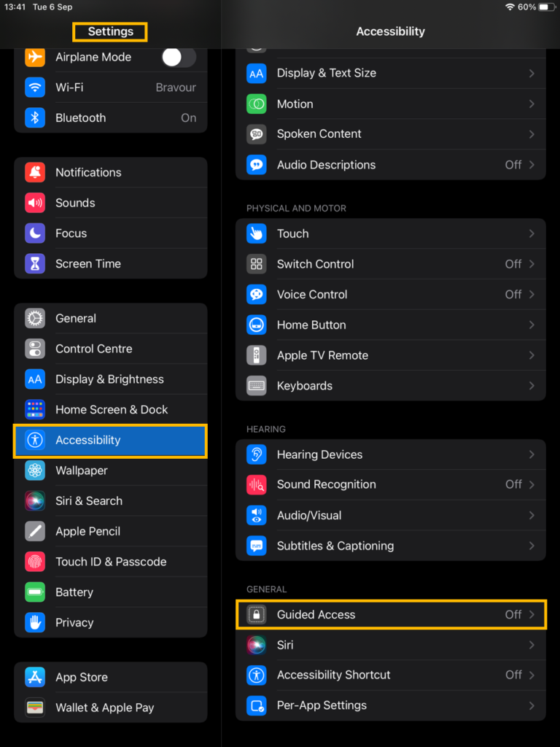Tap the Sound Recognition Off value
This screenshot has width=560, height=747.
513,484
